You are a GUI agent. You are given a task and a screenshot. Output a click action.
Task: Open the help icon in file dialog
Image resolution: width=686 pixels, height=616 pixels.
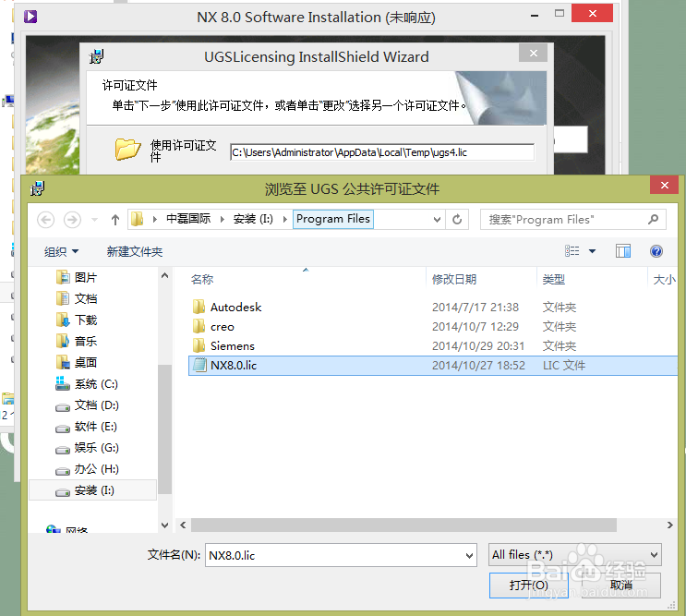656,251
